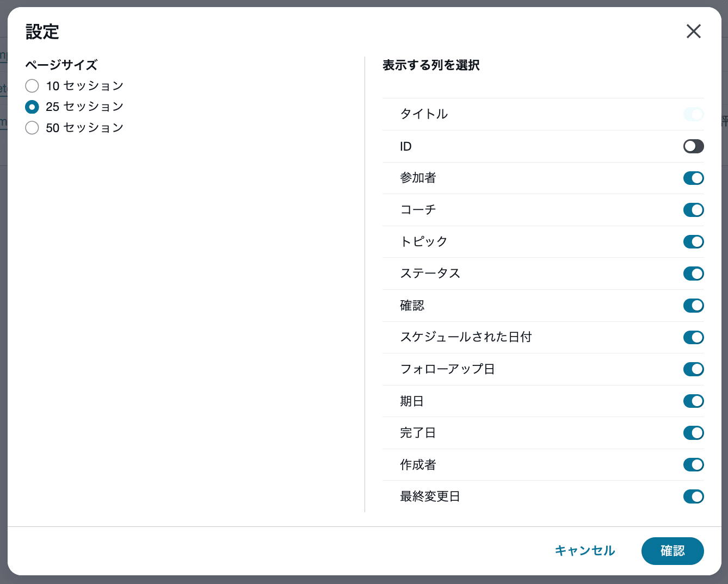Enable the ID column toggle
Viewport: 728px width, 584px height.
click(693, 146)
